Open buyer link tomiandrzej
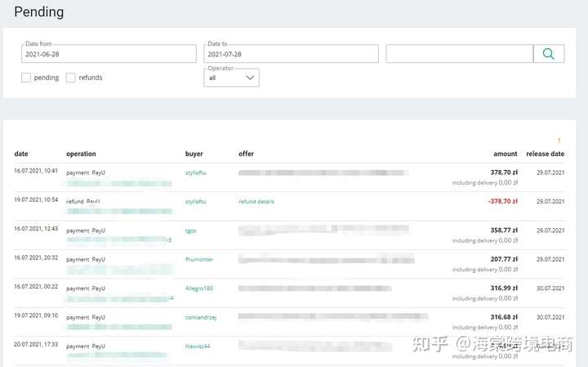This screenshot has width=588, height=367. 201,317
